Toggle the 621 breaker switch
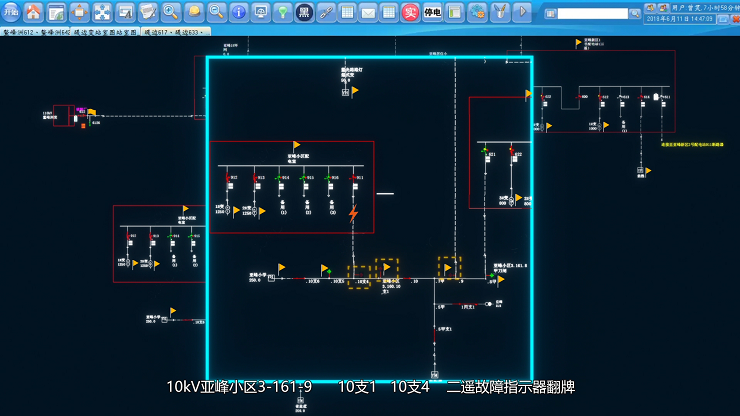The height and width of the screenshot is (416, 740). point(485,152)
